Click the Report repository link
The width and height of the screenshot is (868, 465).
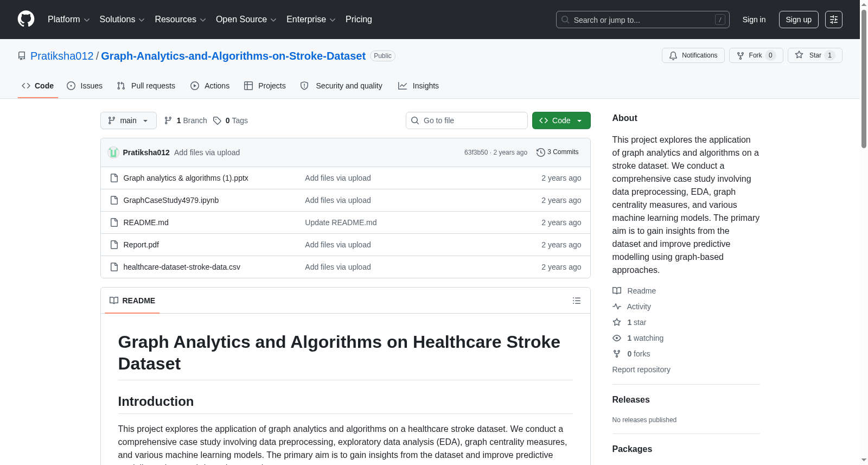coord(641,370)
